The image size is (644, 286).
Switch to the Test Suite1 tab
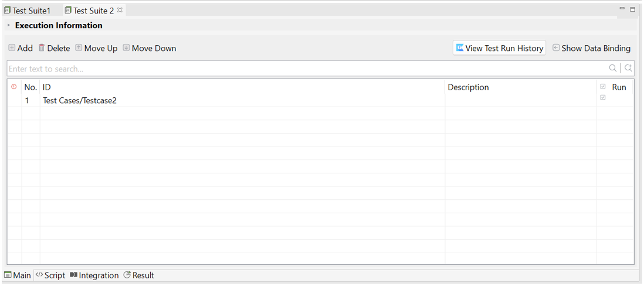tap(28, 11)
